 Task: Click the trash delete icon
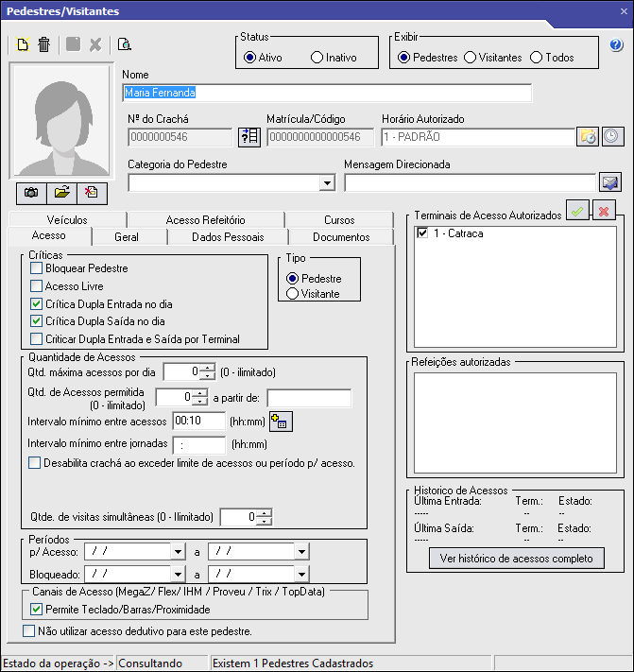pyautogui.click(x=43, y=44)
